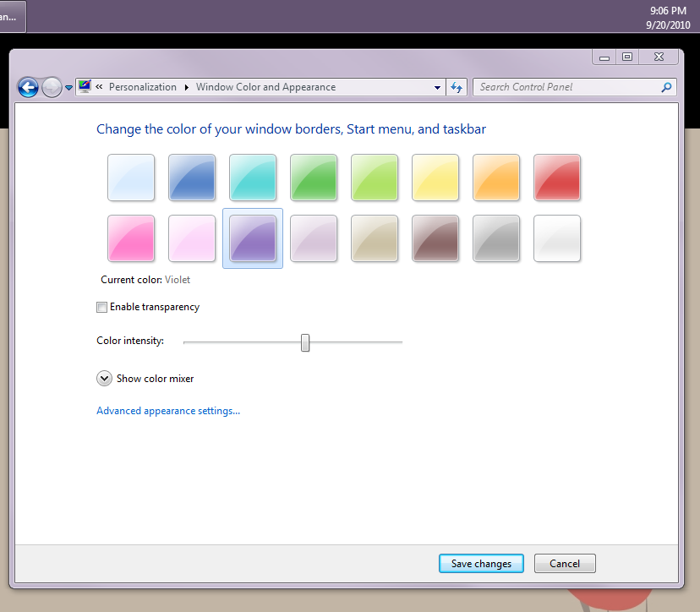Click the Forward navigation arrow

click(x=52, y=87)
